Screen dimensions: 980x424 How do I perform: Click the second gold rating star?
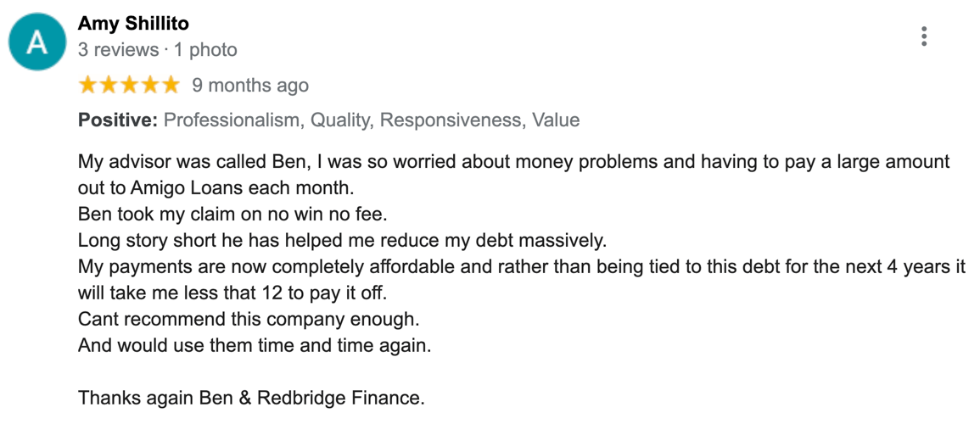[x=109, y=85]
